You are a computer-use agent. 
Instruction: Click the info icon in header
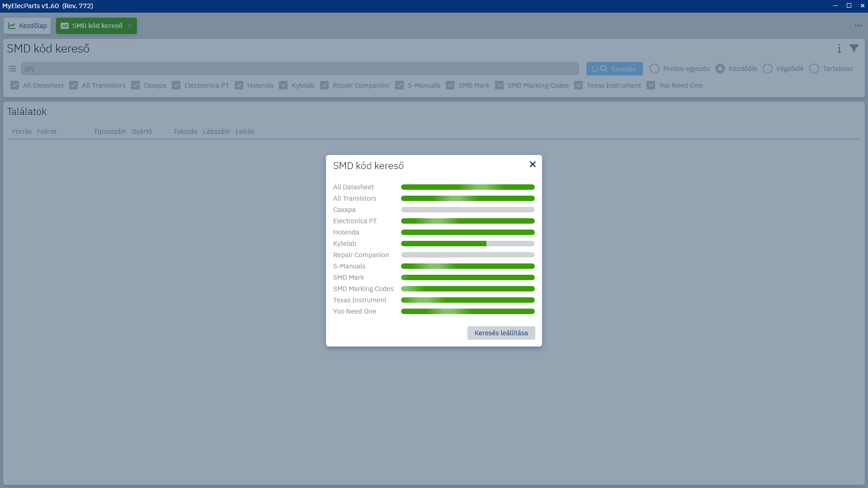coord(839,49)
